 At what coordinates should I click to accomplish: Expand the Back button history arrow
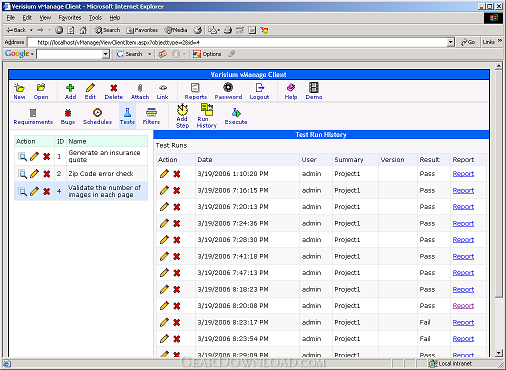31,30
